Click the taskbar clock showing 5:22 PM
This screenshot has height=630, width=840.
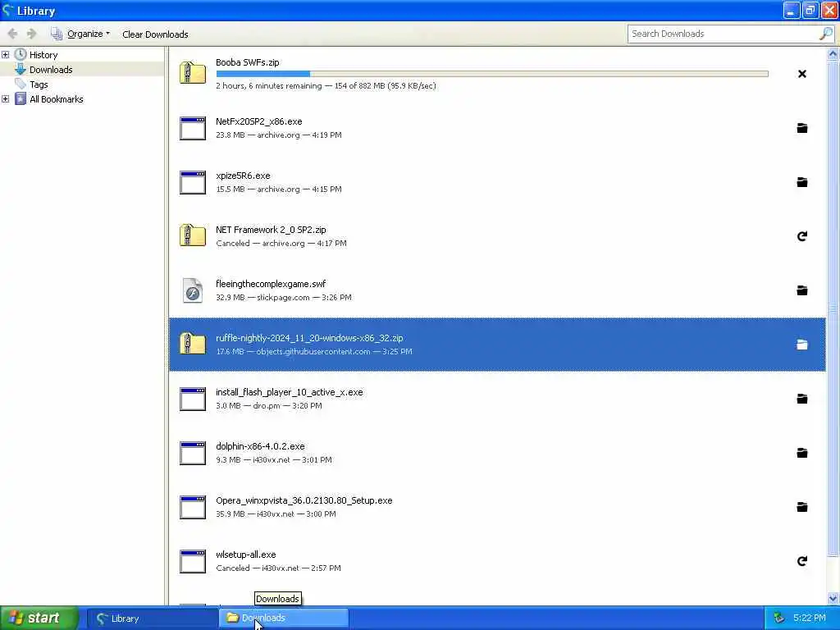[810, 618]
